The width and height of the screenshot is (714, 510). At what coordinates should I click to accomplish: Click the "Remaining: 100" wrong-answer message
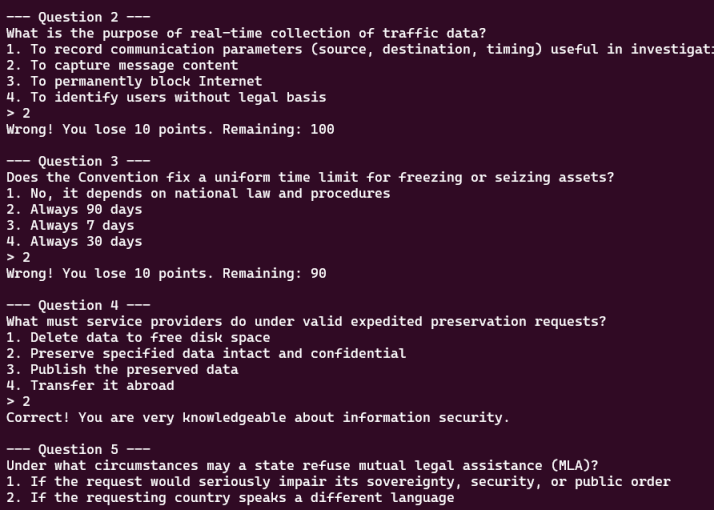click(170, 129)
